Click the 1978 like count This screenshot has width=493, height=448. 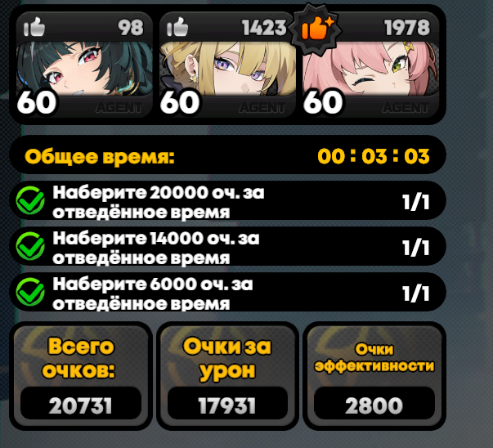coord(407,28)
